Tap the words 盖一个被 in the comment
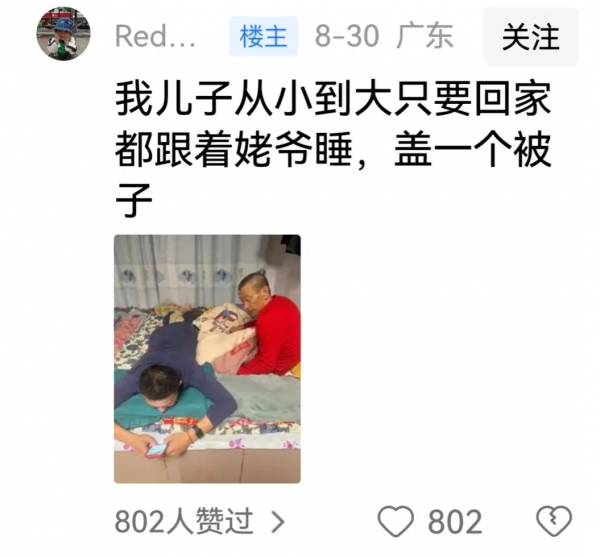The image size is (600, 557). (473, 150)
